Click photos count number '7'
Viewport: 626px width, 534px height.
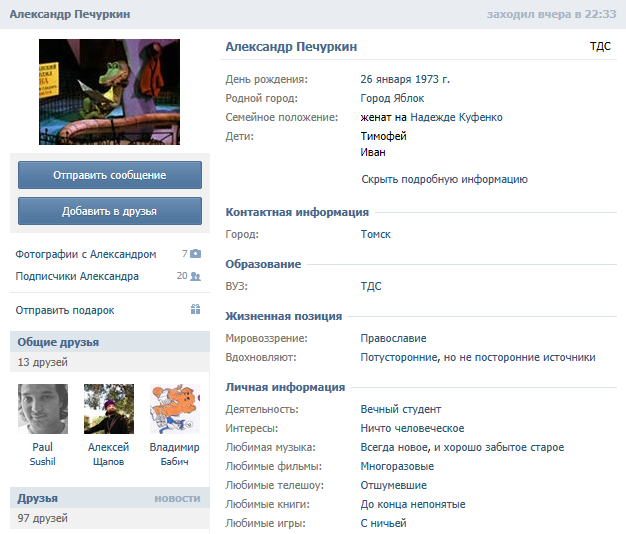click(184, 254)
